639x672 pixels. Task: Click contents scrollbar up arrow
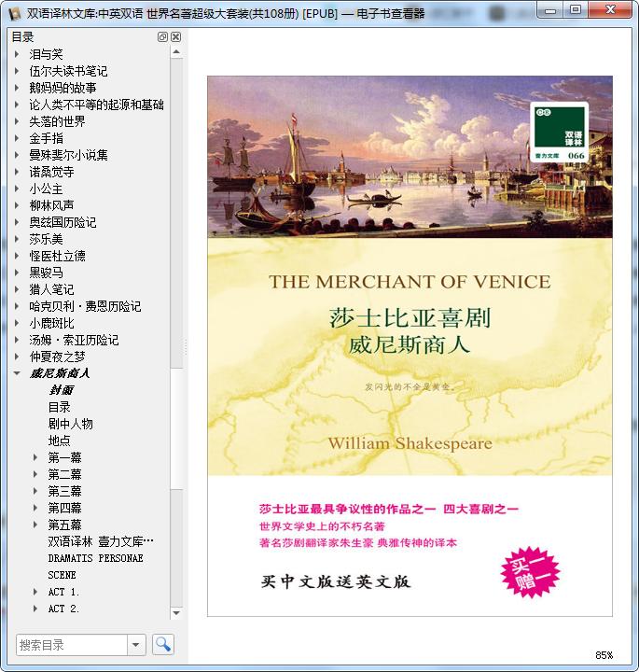[176, 52]
